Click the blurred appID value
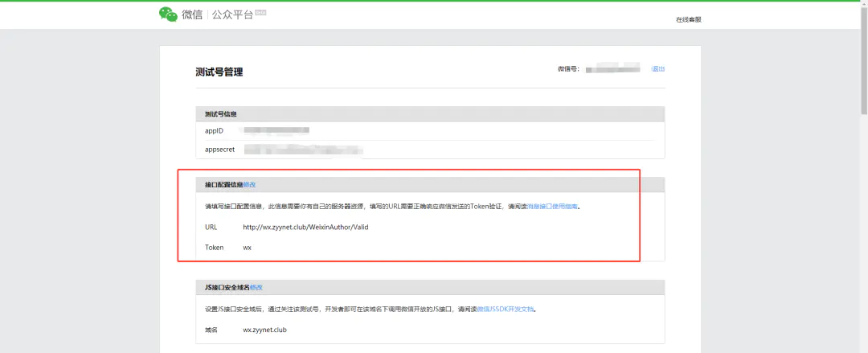The width and height of the screenshot is (868, 353). pyautogui.click(x=276, y=131)
